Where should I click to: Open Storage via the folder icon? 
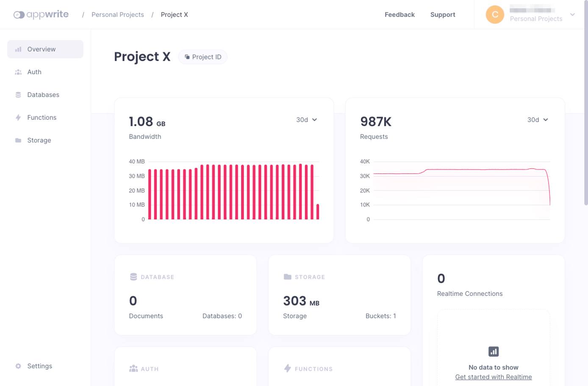[x=18, y=140]
